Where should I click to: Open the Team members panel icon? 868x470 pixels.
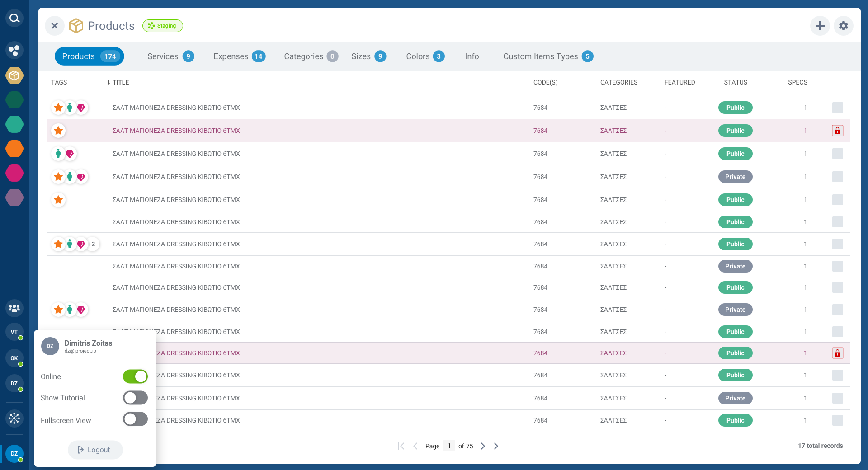(14, 308)
